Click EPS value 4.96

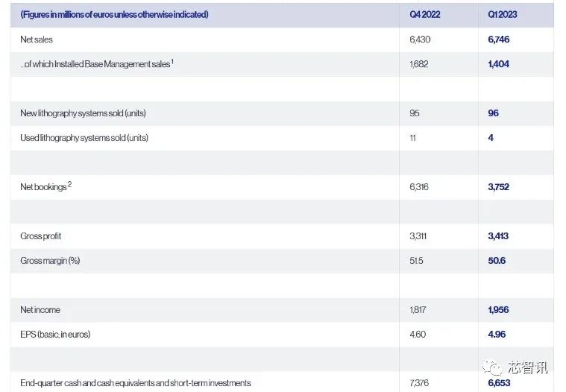[x=497, y=335]
